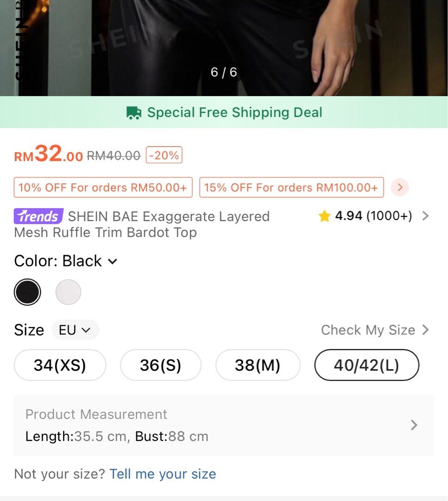
Task: Select size 36(S)
Action: [x=160, y=365]
